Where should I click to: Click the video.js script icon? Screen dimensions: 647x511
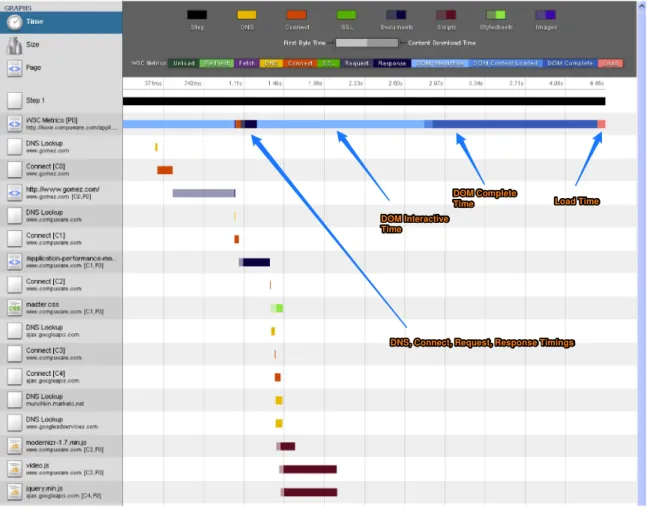pos(14,468)
